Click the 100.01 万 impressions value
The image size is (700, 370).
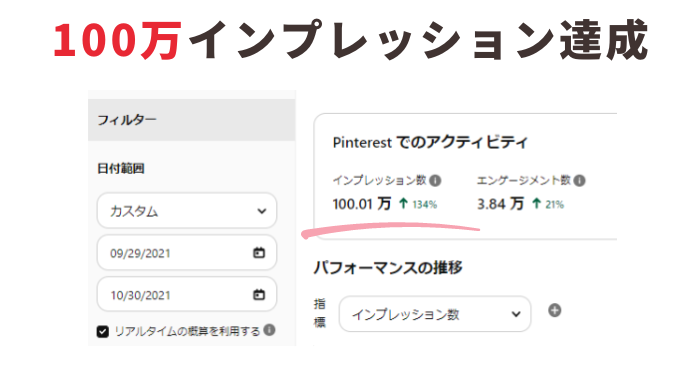point(362,204)
